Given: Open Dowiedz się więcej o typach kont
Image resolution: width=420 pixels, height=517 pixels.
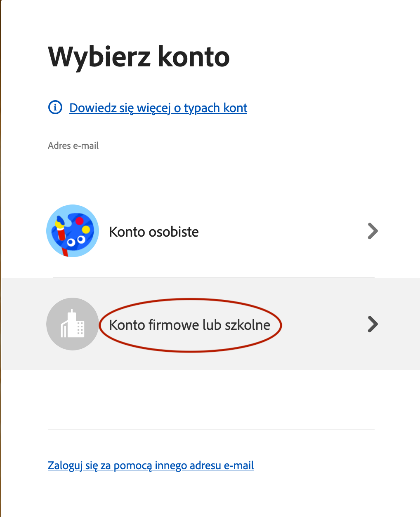Looking at the screenshot, I should [158, 108].
